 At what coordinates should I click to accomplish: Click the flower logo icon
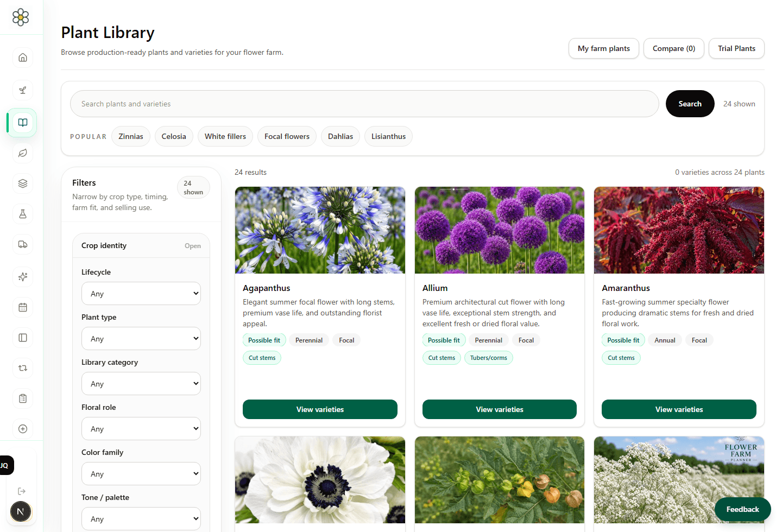[21, 17]
